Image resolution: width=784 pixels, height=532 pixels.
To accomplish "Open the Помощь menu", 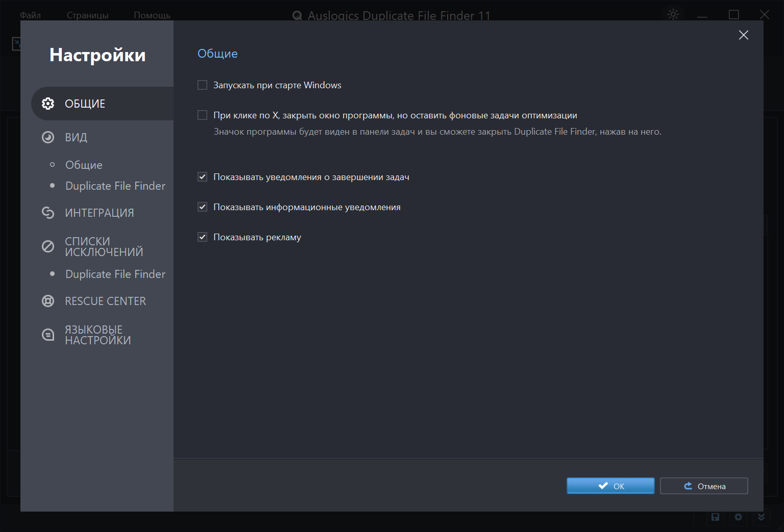I will pyautogui.click(x=152, y=15).
